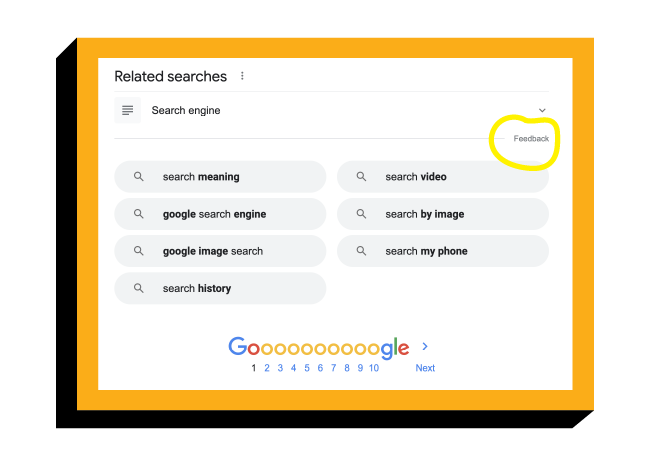Go to results page 5
Screen dimensions: 650x466
(x=307, y=368)
